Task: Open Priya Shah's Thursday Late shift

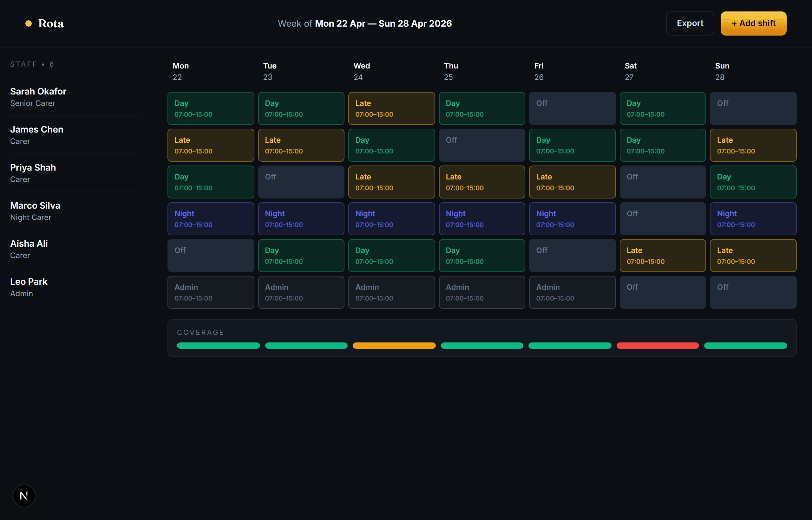Action: 482,182
